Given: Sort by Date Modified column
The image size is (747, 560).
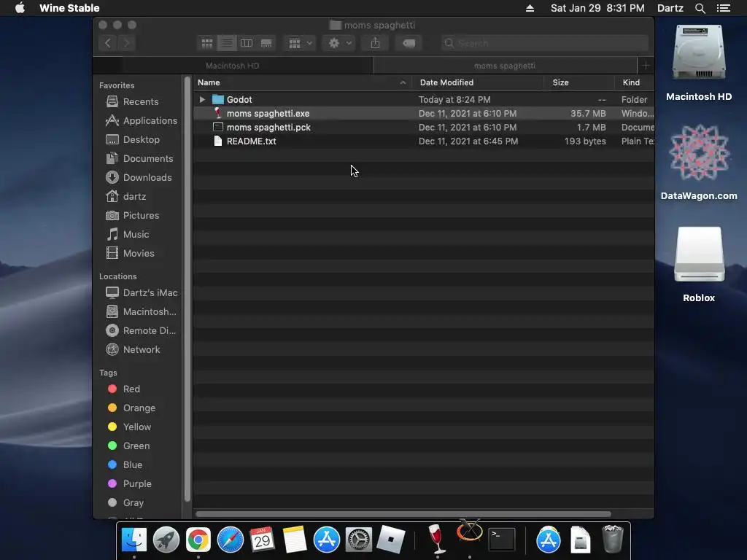Looking at the screenshot, I should [479, 82].
